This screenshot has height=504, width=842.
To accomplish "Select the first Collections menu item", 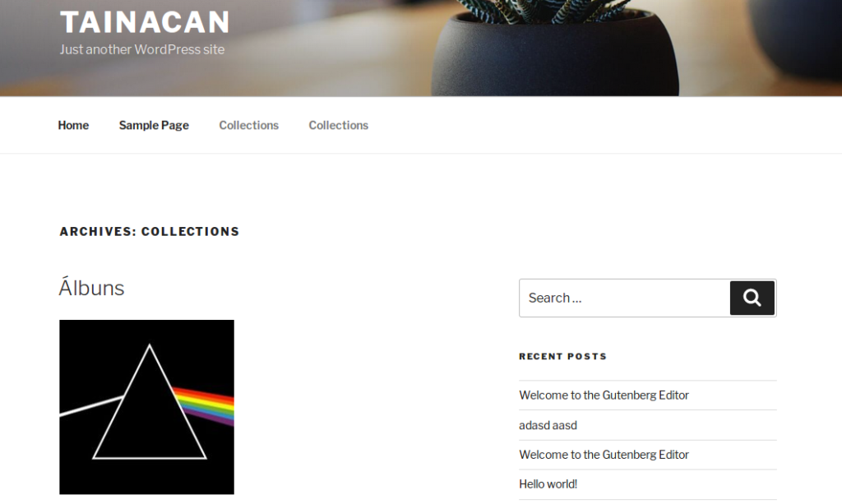I will pyautogui.click(x=248, y=125).
